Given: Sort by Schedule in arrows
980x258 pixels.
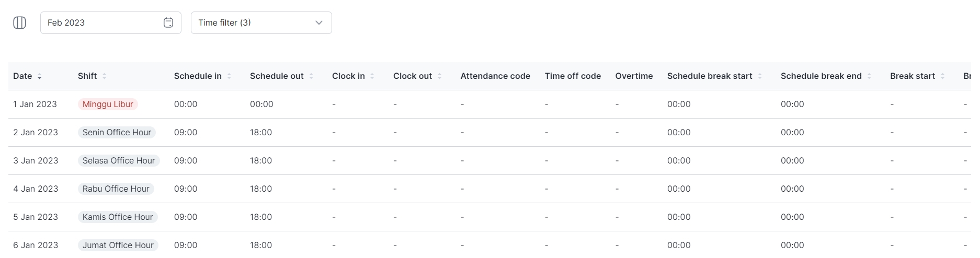Looking at the screenshot, I should (229, 76).
